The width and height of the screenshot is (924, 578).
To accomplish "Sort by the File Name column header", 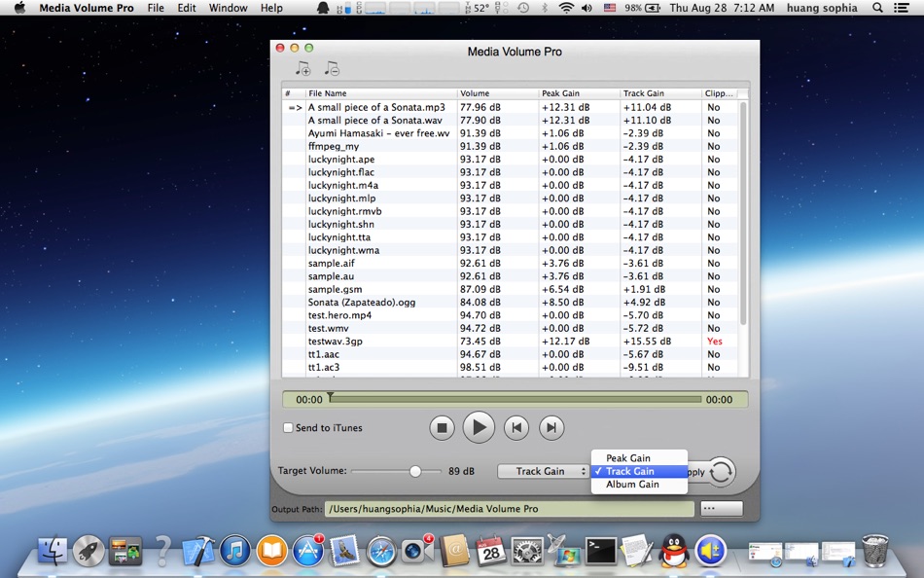I will point(381,93).
